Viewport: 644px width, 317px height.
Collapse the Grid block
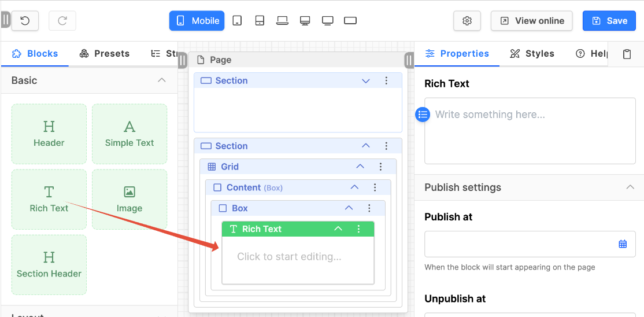coord(360,167)
